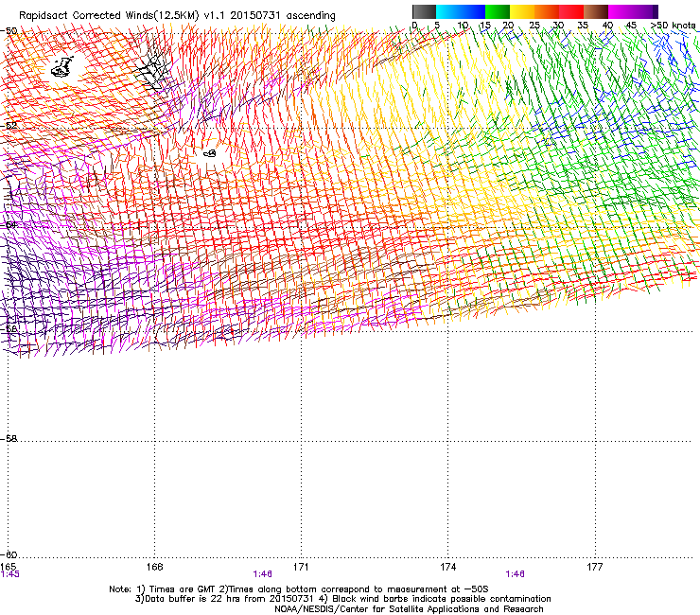The image size is (700, 615).
Task: Click the -54 latitude axis label
Action: [9, 224]
